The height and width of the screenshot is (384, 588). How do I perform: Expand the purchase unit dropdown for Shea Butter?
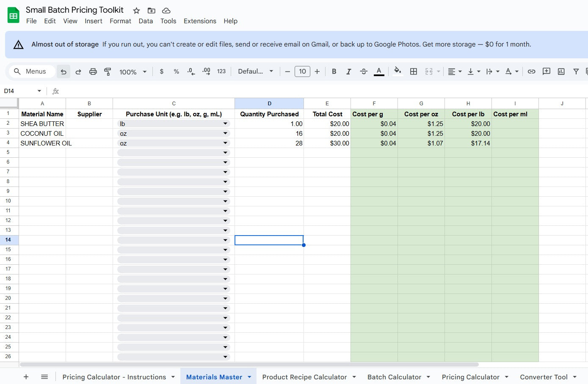225,124
